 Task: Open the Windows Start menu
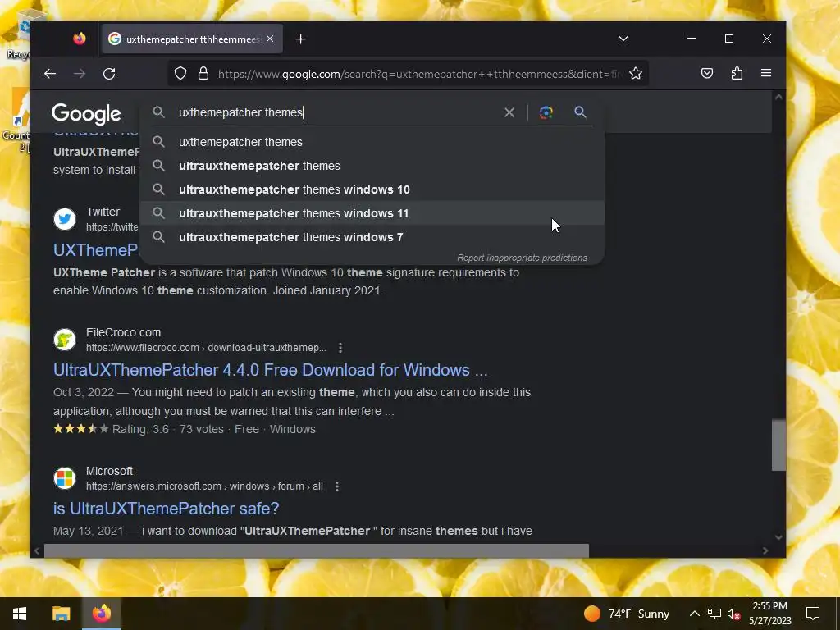[20, 614]
